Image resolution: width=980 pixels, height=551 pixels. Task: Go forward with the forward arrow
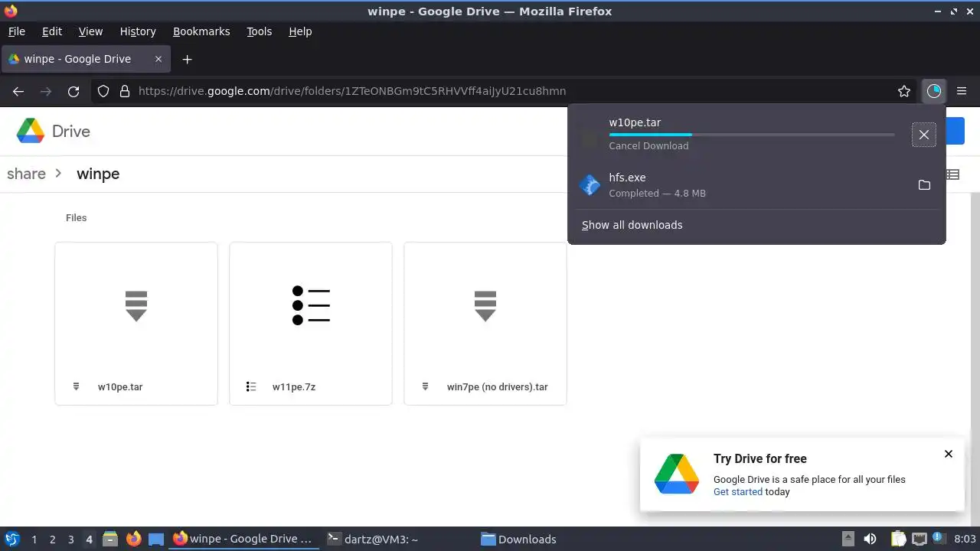tap(46, 91)
